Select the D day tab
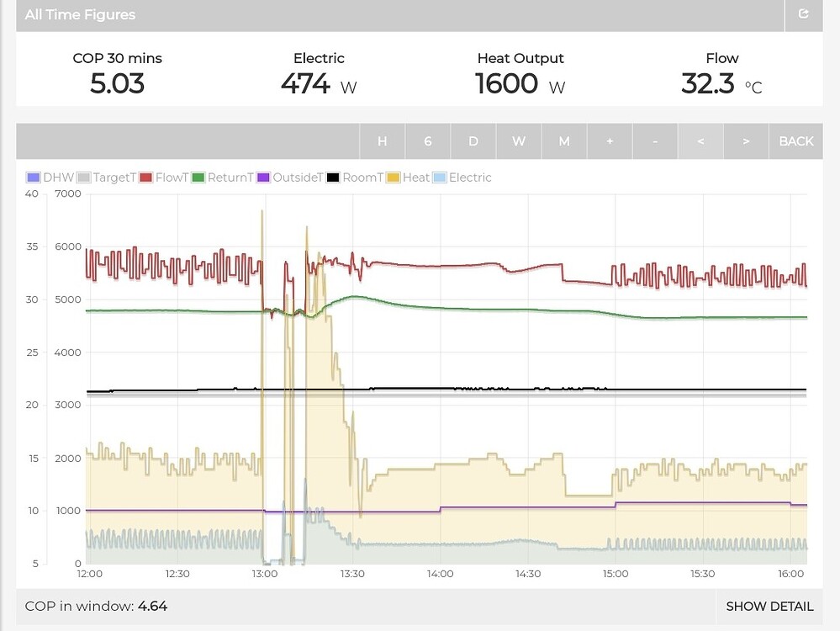Image resolution: width=840 pixels, height=631 pixels. pyautogui.click(x=473, y=141)
